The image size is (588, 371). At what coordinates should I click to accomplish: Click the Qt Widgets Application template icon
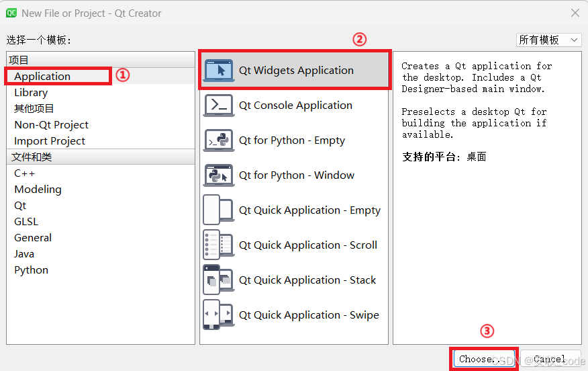click(219, 71)
